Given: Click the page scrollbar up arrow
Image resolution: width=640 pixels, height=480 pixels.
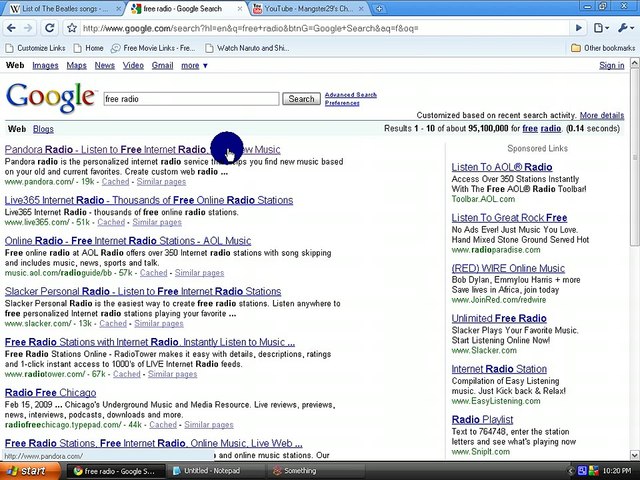Looking at the screenshot, I should click(635, 62).
